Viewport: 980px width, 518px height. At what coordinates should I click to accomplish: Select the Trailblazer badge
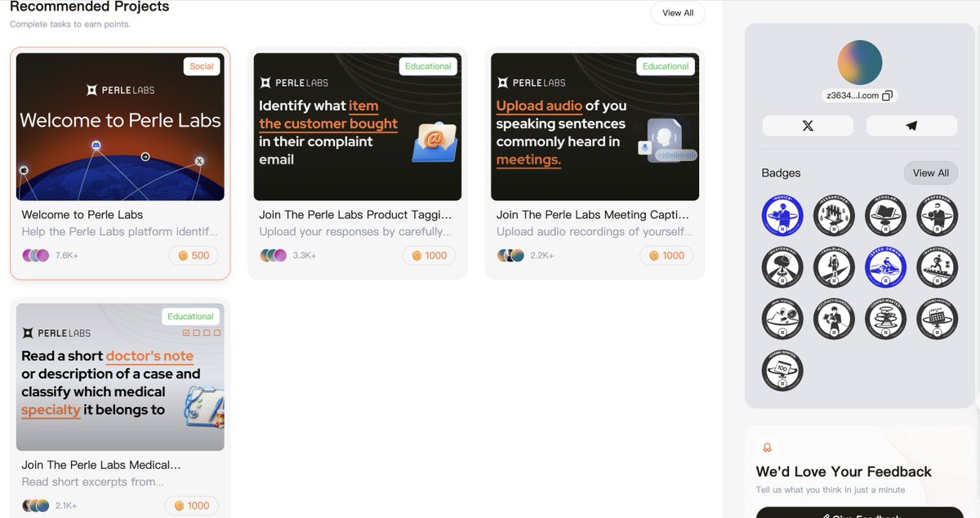point(834,267)
